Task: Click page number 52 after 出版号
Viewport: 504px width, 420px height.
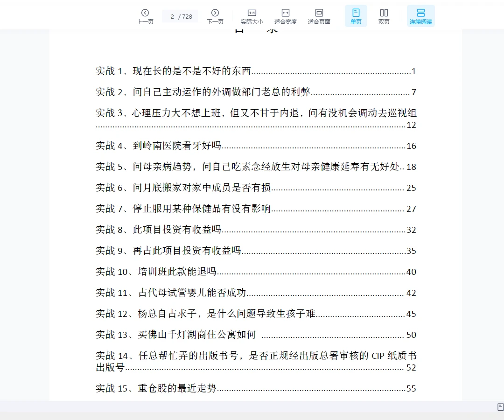Action: pos(411,368)
